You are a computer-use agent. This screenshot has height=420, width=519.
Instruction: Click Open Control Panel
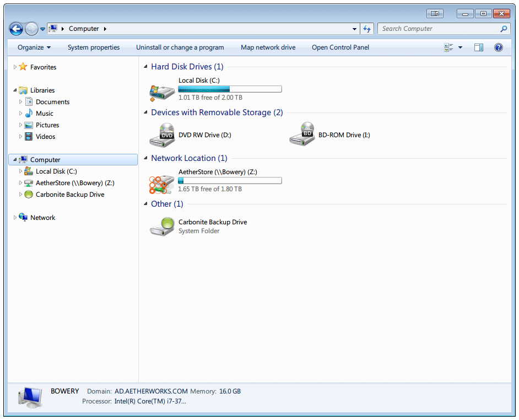(x=340, y=47)
